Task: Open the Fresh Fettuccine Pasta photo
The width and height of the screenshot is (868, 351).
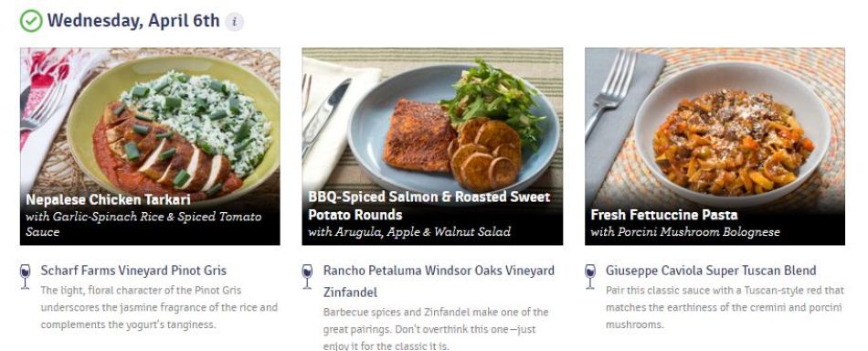Action: 715,146
